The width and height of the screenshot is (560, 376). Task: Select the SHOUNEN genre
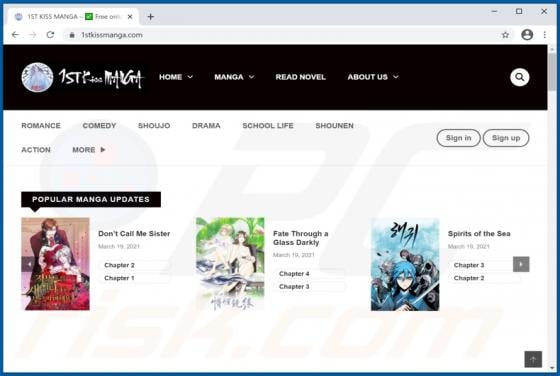pyautogui.click(x=334, y=125)
